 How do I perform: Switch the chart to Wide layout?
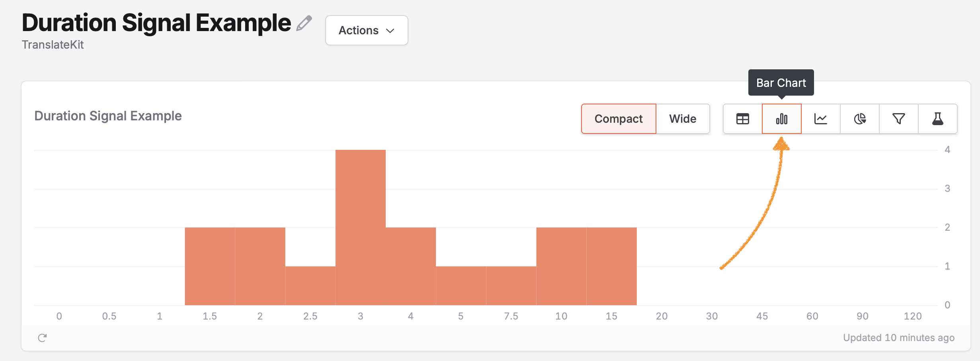tap(683, 118)
